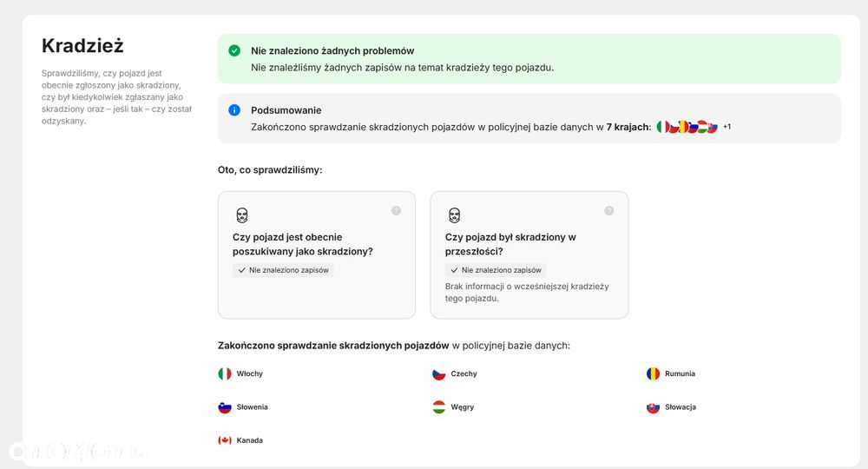Click the Slovenia flag next to Słowenia
Image resolution: width=868 pixels, height=469 pixels.
pyautogui.click(x=225, y=406)
